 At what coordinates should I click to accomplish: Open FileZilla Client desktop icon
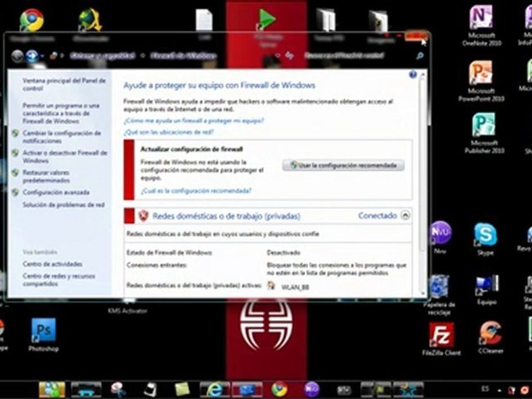point(442,339)
